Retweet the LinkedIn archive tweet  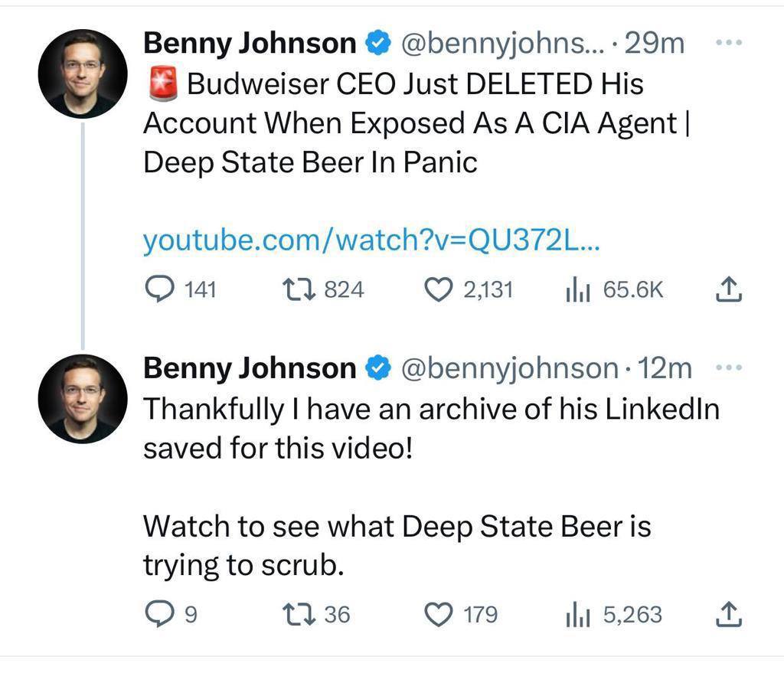click(294, 614)
